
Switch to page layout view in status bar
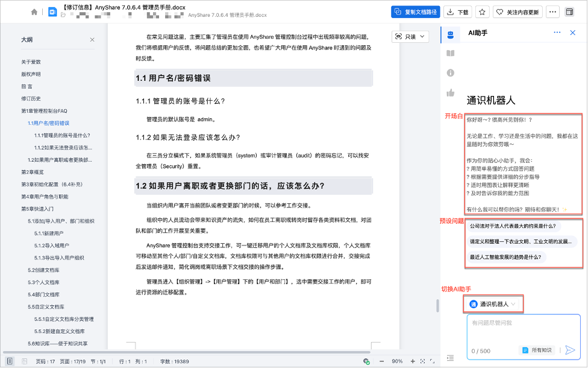coord(10,361)
